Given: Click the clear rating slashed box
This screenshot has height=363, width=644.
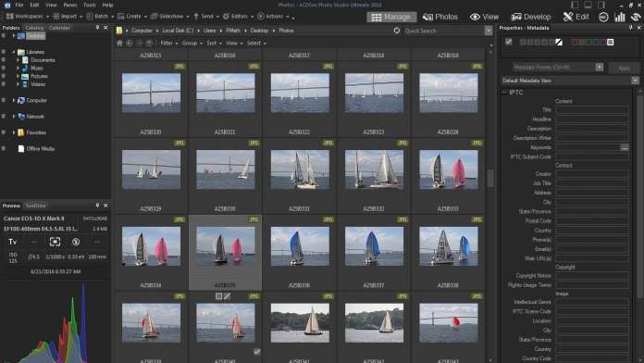Looking at the screenshot, I should 559,42.
